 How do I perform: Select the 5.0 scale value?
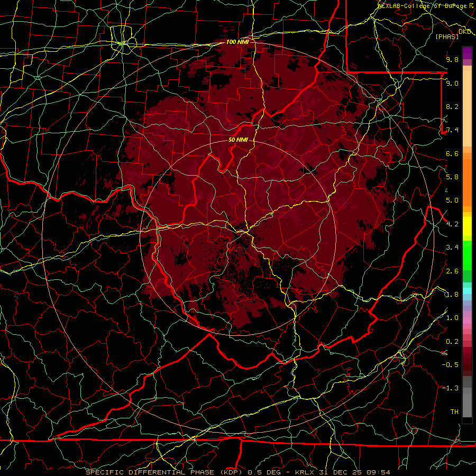click(452, 200)
